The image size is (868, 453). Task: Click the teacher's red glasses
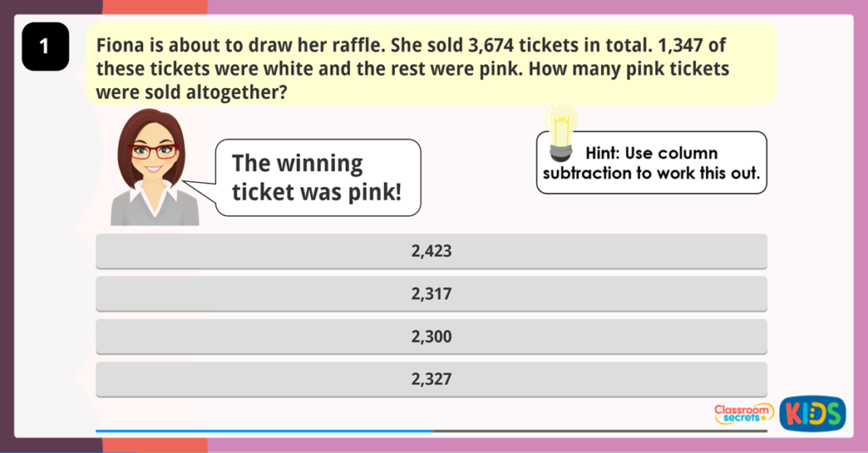click(153, 152)
